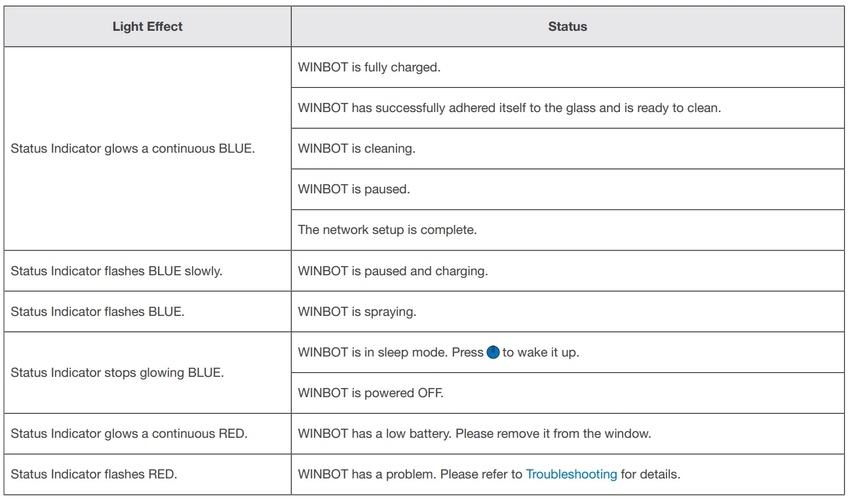
Task: Click 'stops glowing BLUE' light effect cell
Action: click(x=117, y=373)
